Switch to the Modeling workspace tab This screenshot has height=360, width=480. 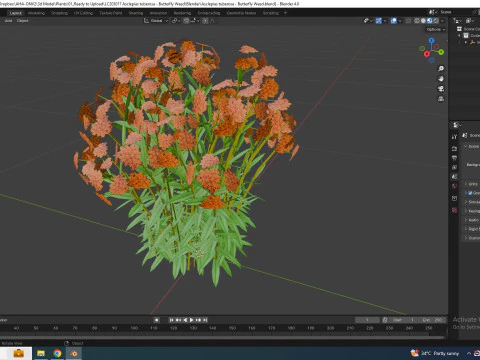pyautogui.click(x=36, y=13)
